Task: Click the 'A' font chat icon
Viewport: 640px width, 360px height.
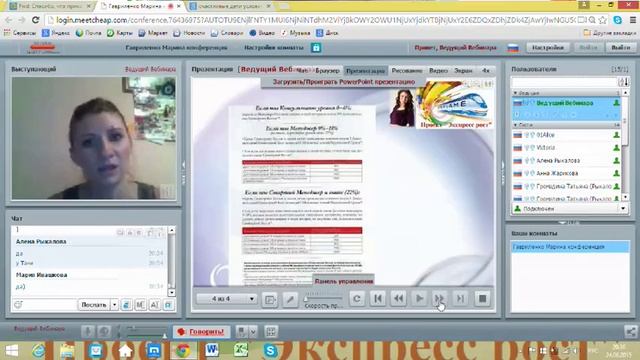Action: point(154,305)
